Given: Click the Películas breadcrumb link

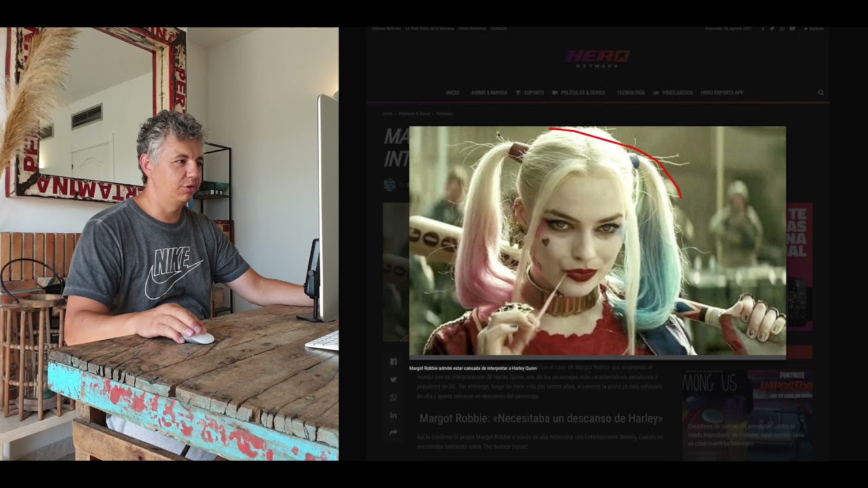Looking at the screenshot, I should tap(444, 114).
